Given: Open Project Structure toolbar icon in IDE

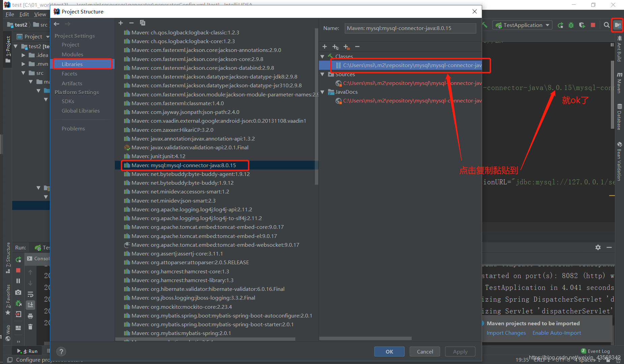Looking at the screenshot, I should pos(618,25).
